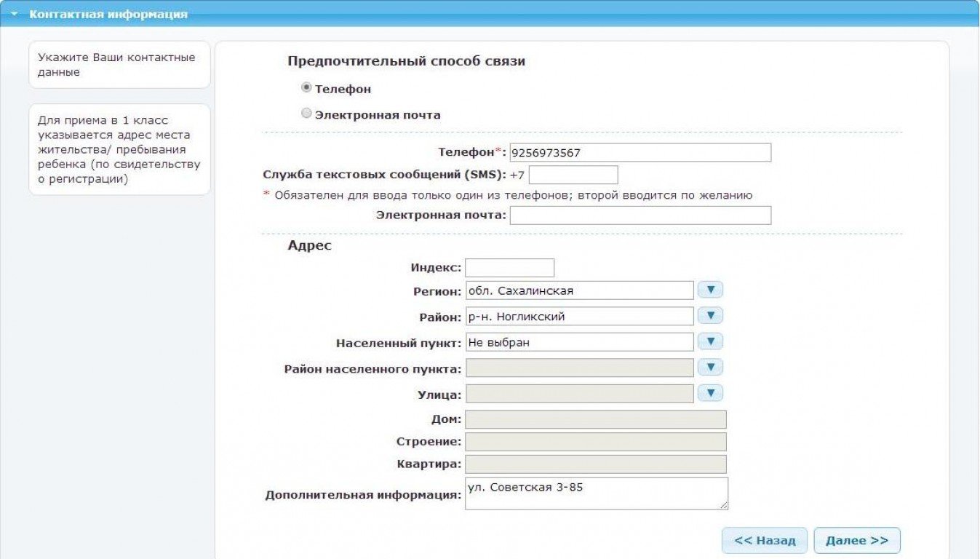Viewport: 980px width, 559px height.
Task: Click the Населенный пункт field showing Не выбран
Action: 579,342
